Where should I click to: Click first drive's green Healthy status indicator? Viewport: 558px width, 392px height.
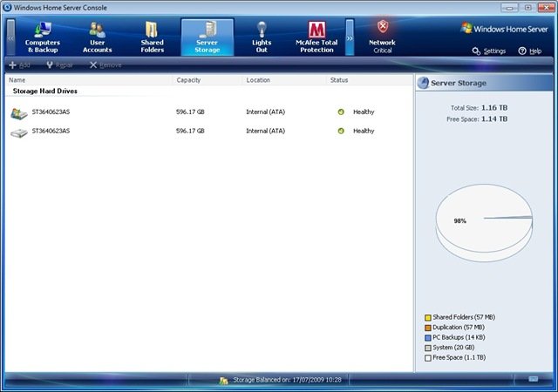(x=341, y=112)
